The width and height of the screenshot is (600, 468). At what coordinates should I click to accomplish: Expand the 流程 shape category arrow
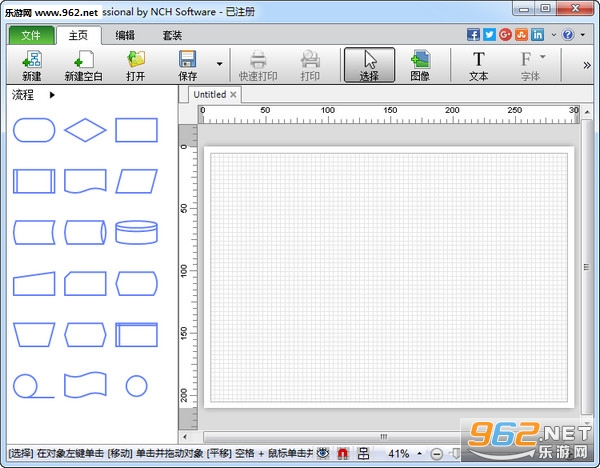(x=52, y=95)
